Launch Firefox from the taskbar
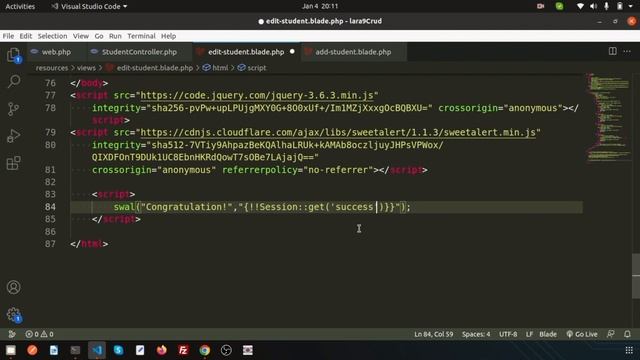Viewport: 640px width, 360px height. 162,350
